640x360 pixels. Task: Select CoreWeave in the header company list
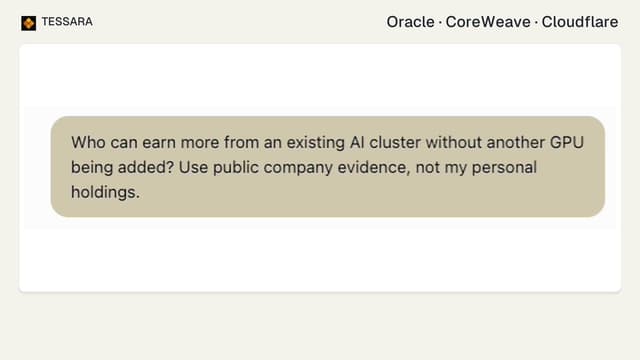pos(488,22)
